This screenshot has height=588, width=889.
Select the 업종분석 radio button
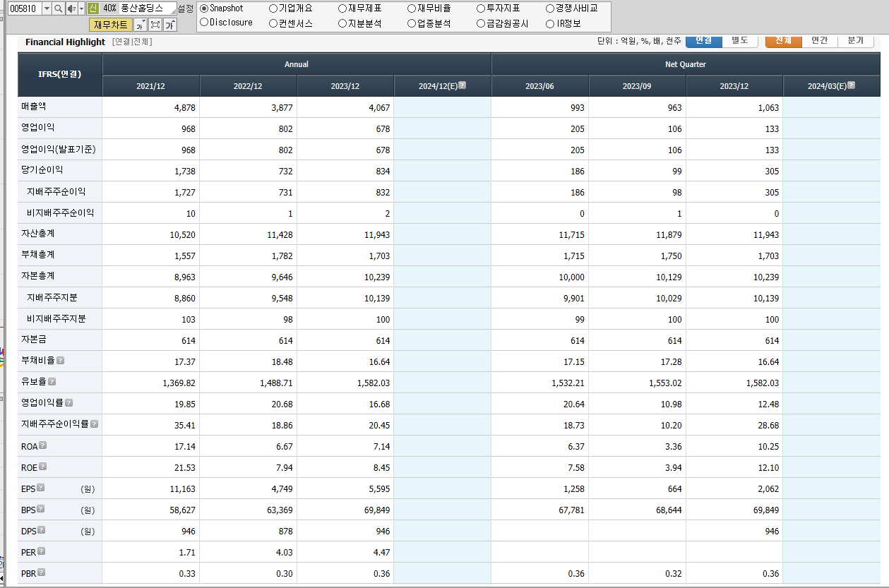[x=412, y=23]
